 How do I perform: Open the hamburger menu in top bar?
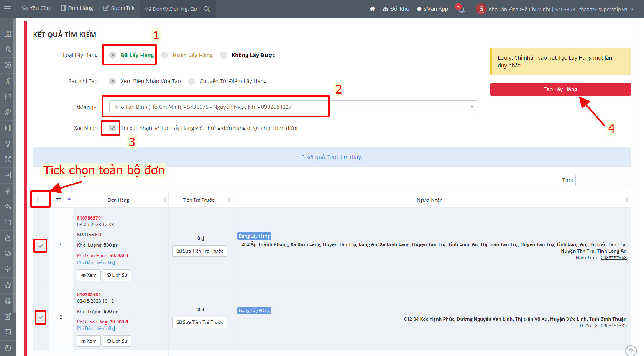click(x=8, y=8)
